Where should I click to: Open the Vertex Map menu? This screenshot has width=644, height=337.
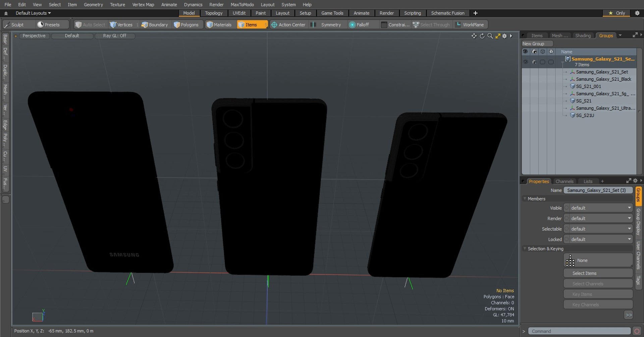143,4
